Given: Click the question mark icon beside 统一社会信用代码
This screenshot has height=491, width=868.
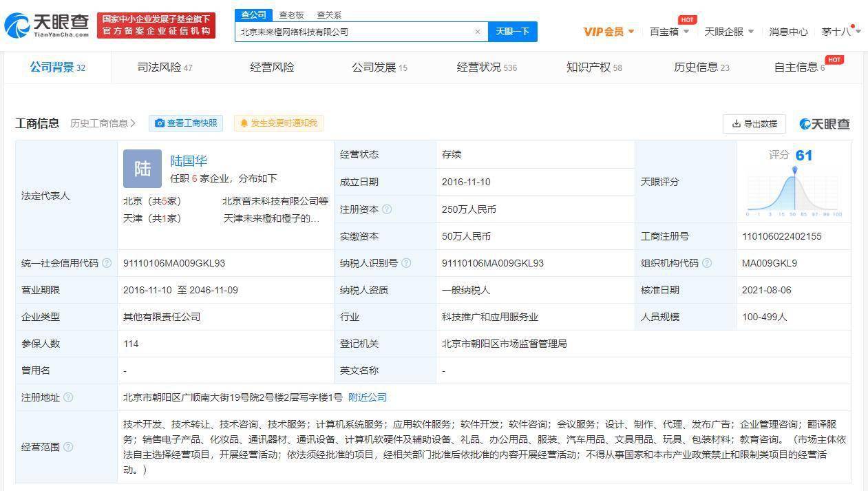Looking at the screenshot, I should [109, 263].
